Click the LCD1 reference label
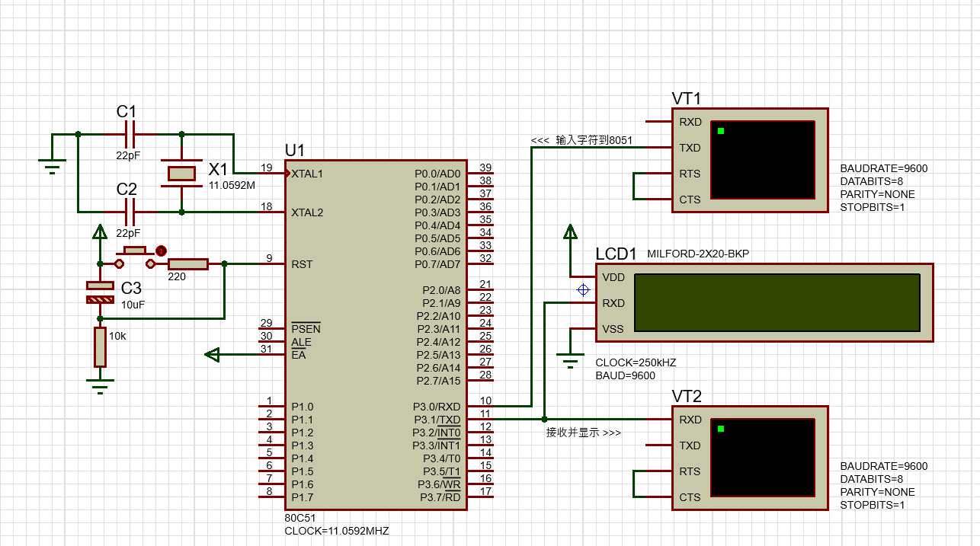 pyautogui.click(x=616, y=254)
